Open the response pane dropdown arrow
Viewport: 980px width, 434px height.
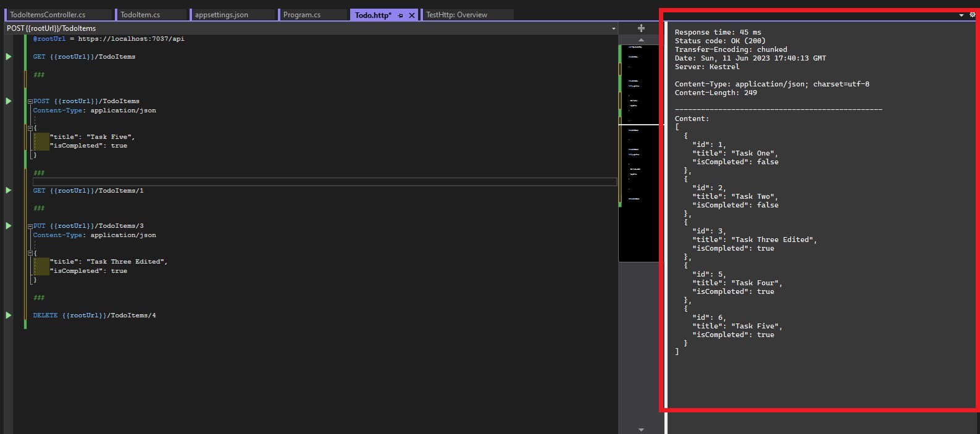pos(961,15)
